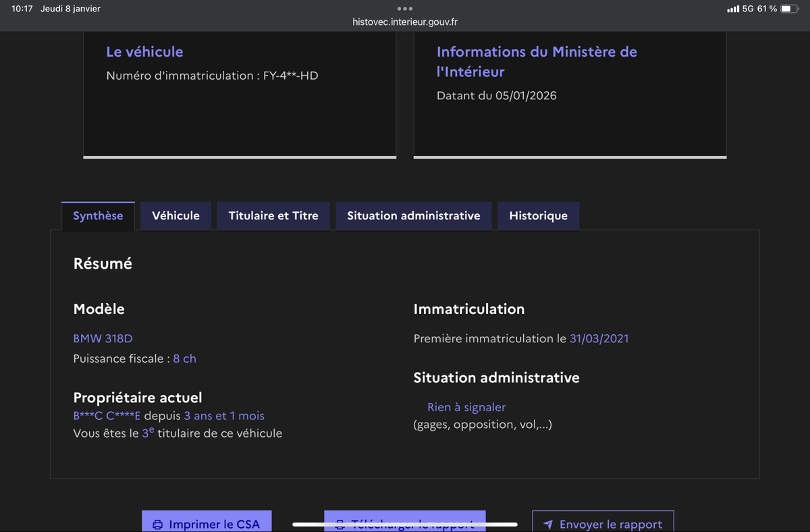Click the Envoyer le rapport button
Screen dimensions: 810x532
(603, 522)
